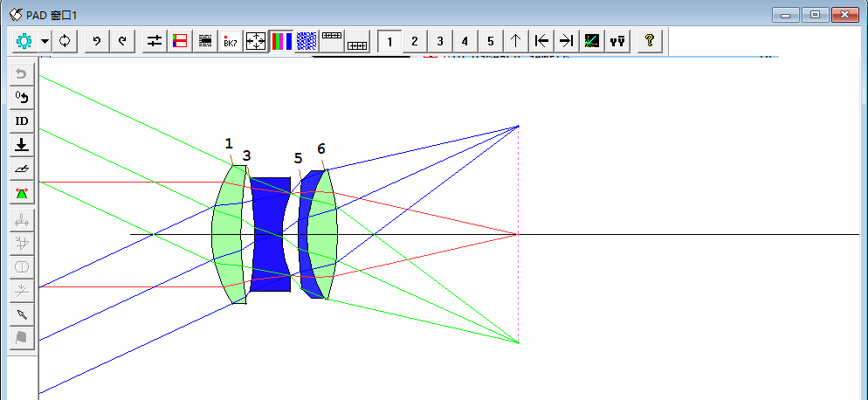868x400 pixels.
Task: Click the PAD window title text
Action: point(52,16)
